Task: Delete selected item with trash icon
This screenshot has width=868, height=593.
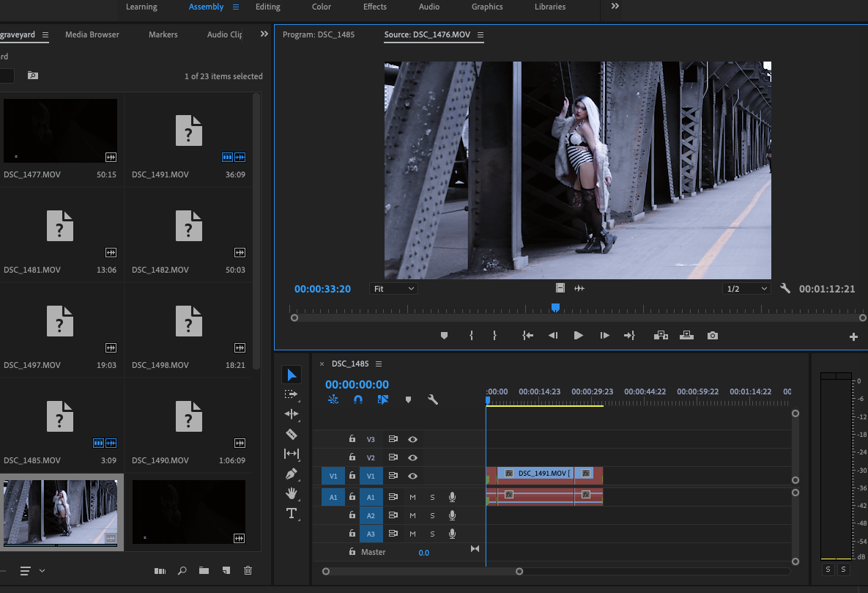Action: pyautogui.click(x=248, y=570)
